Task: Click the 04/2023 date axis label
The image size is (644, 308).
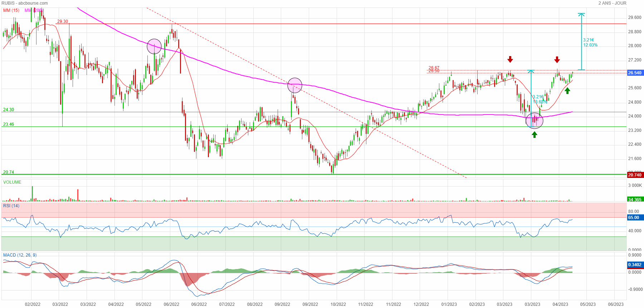Action: coord(560,304)
